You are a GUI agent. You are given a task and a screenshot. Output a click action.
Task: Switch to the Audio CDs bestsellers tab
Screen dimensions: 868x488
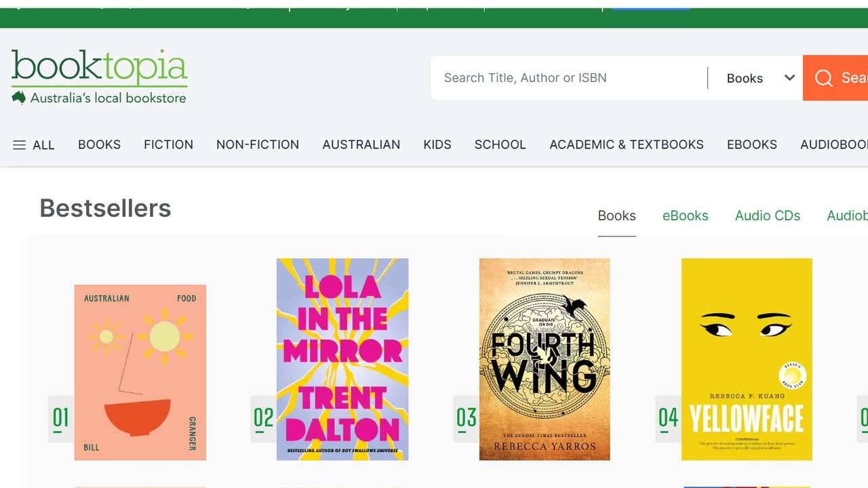(768, 216)
